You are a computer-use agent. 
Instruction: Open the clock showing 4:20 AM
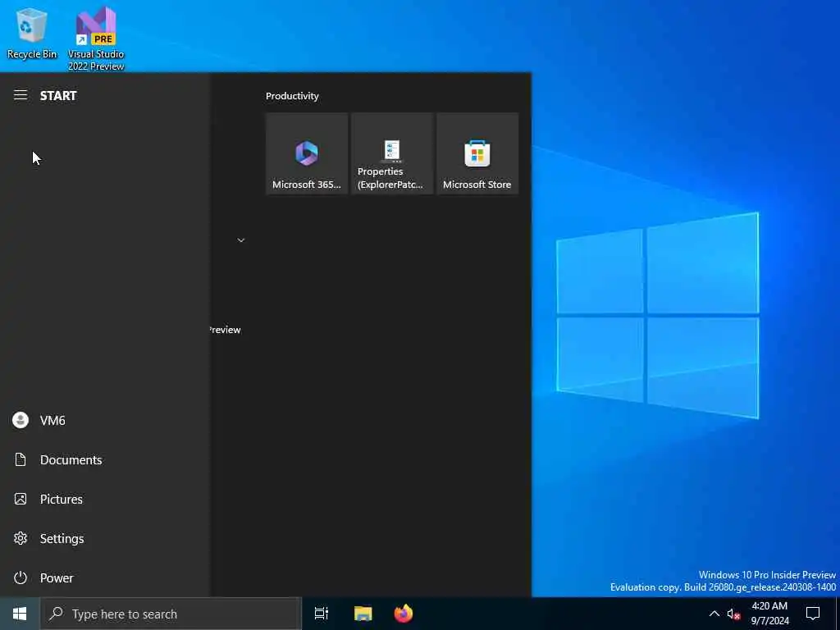pyautogui.click(x=769, y=614)
